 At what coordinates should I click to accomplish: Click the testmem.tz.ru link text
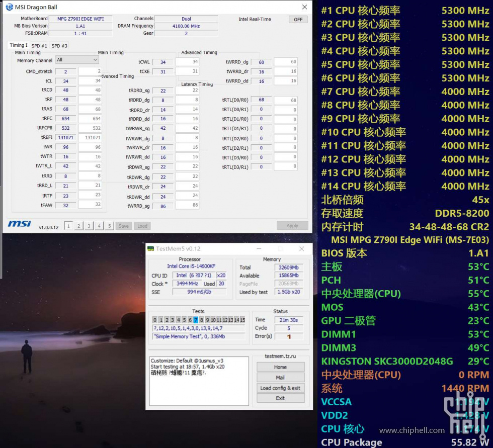(x=280, y=356)
